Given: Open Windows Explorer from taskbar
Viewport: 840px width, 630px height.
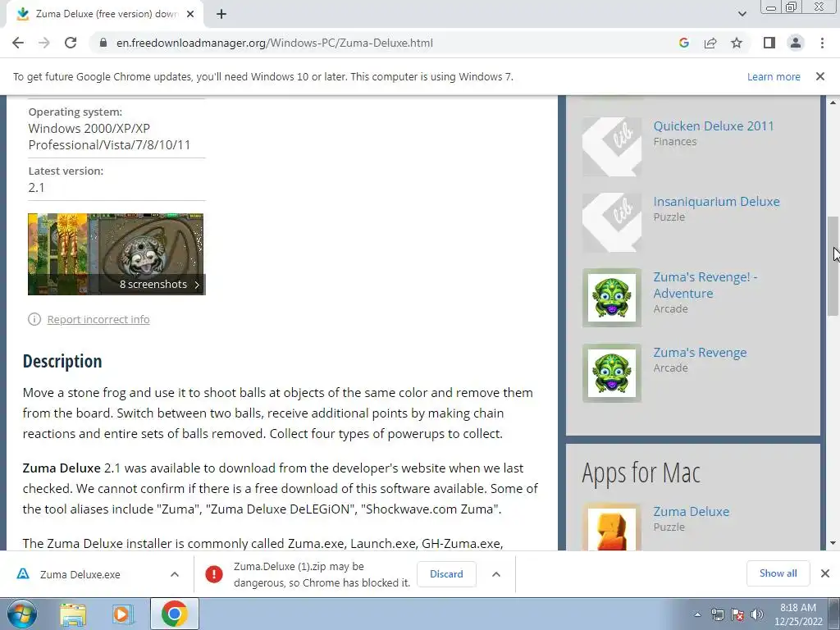Looking at the screenshot, I should point(73,614).
